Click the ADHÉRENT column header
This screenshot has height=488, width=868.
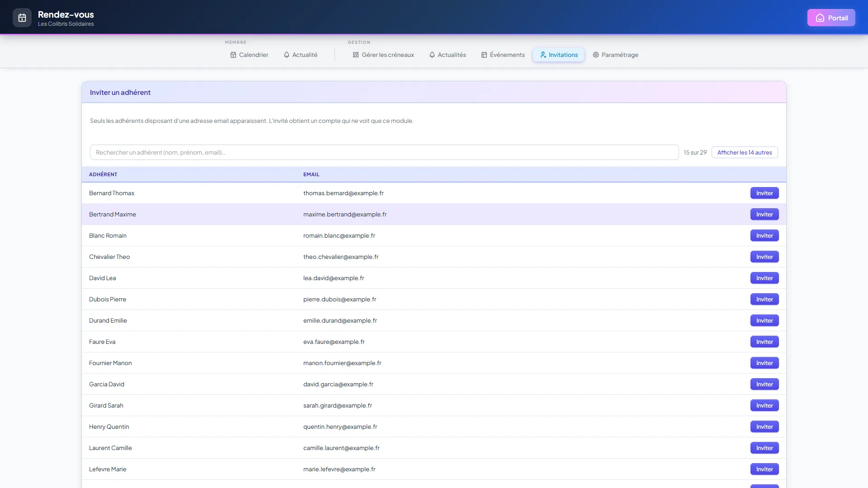103,174
